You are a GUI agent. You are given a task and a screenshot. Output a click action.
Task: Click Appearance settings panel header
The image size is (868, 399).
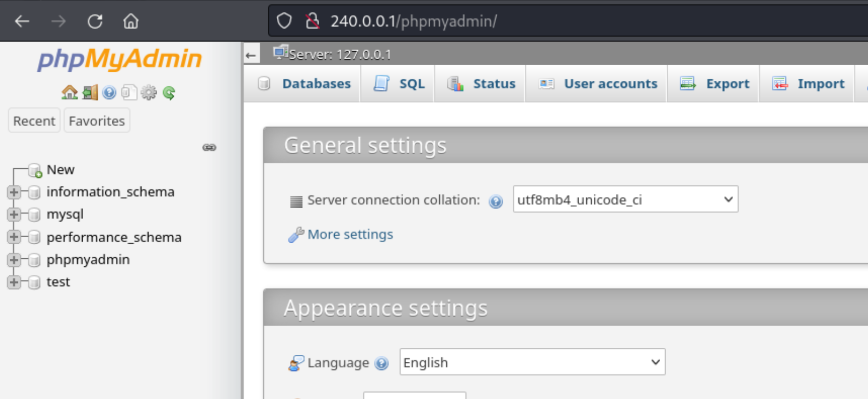tap(566, 308)
